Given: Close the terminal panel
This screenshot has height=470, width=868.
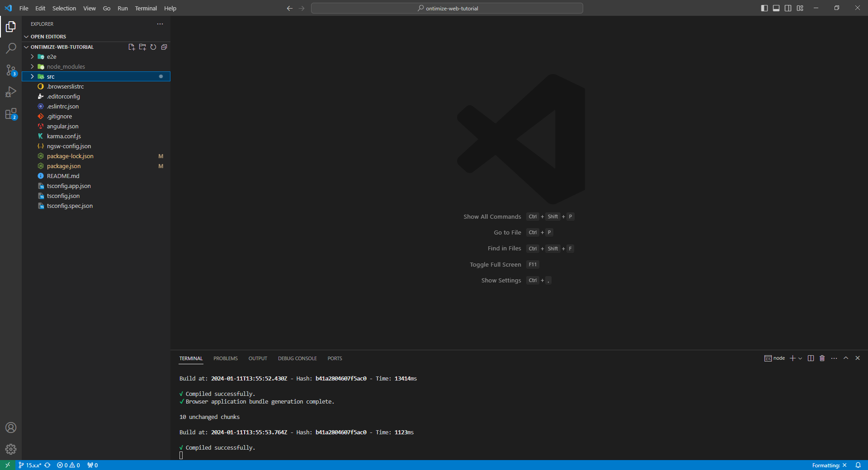Looking at the screenshot, I should pos(858,358).
